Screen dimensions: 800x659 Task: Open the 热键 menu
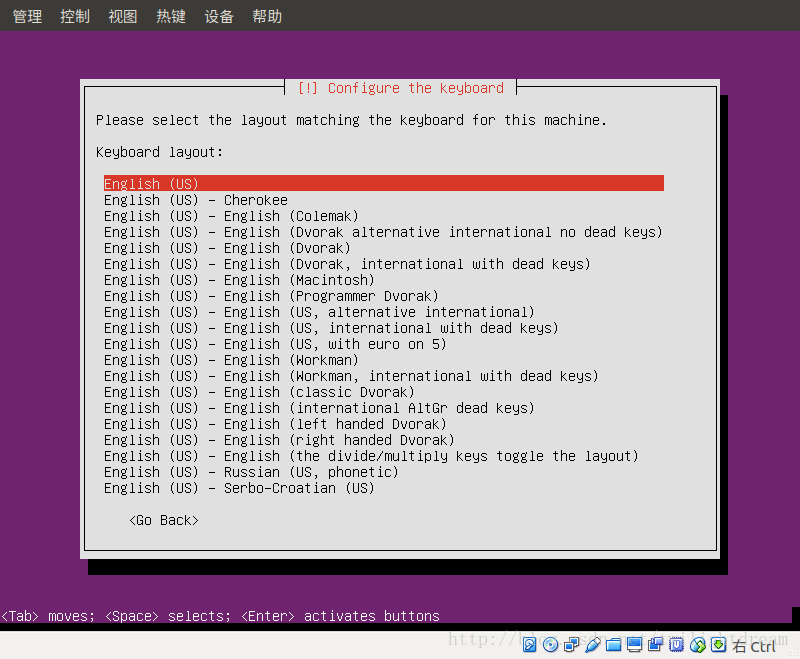[x=170, y=15]
